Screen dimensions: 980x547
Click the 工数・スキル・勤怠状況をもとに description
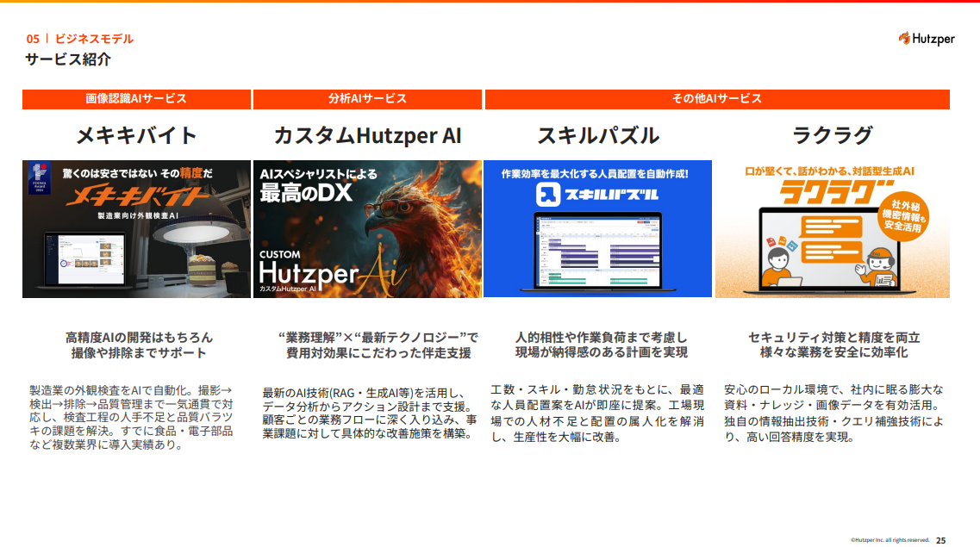[x=597, y=413]
